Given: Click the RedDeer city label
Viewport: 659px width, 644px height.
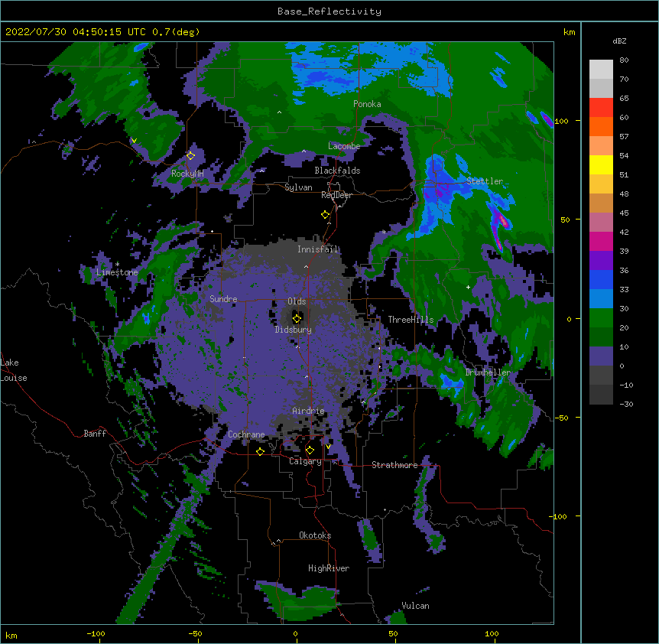Looking at the screenshot, I should (x=336, y=195).
